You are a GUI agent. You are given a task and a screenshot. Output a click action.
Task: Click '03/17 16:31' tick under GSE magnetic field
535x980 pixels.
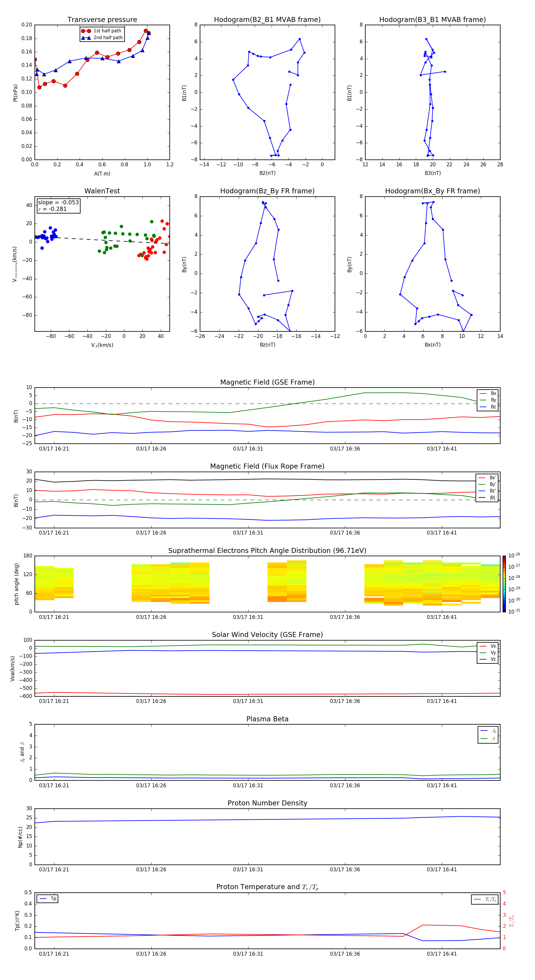click(248, 449)
